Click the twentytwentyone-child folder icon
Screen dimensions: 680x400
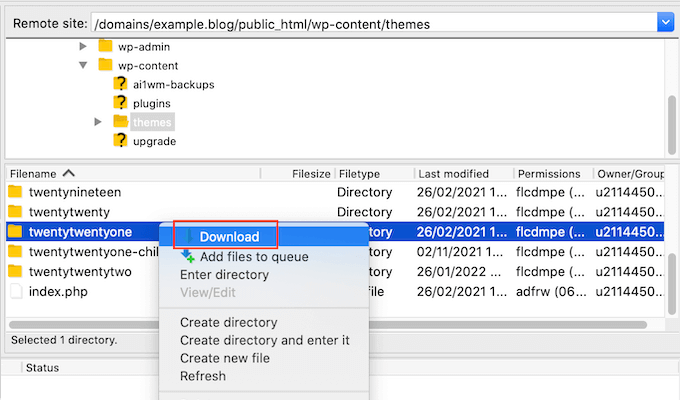click(x=15, y=251)
